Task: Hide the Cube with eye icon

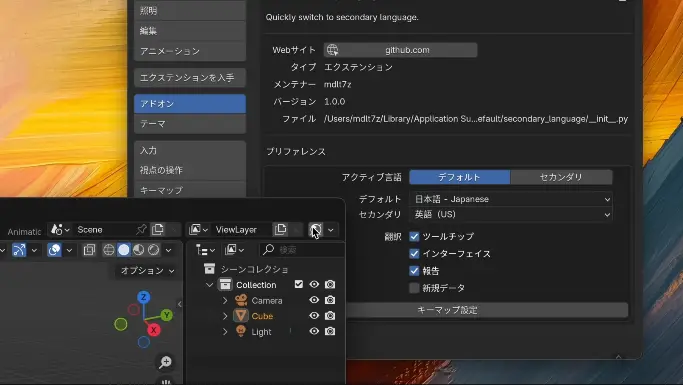Action: tap(314, 316)
